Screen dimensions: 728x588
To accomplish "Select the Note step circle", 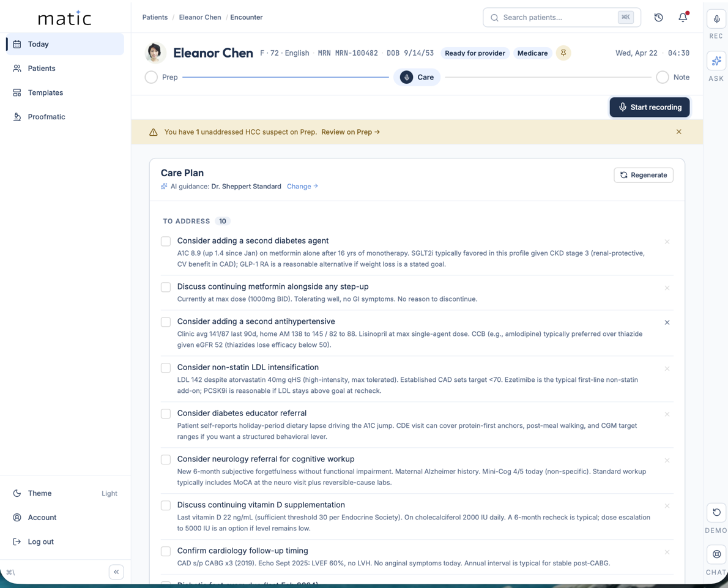I will [x=663, y=77].
